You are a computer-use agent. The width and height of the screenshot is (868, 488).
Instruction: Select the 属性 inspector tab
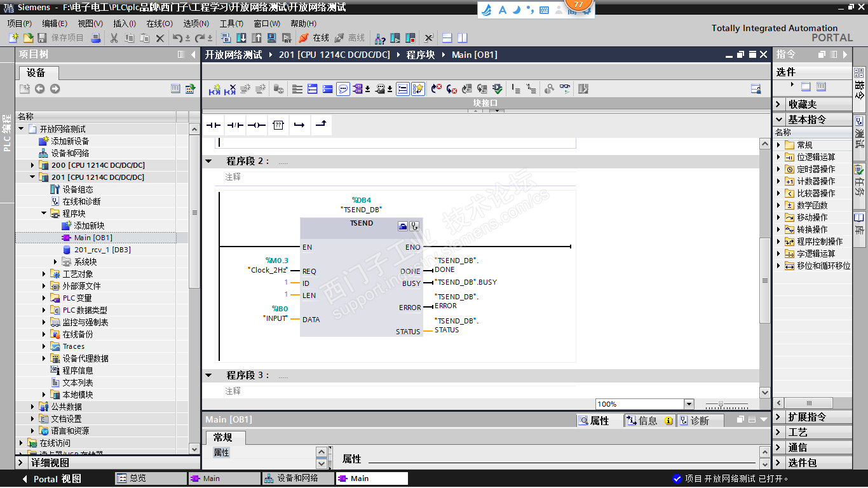pyautogui.click(x=599, y=421)
